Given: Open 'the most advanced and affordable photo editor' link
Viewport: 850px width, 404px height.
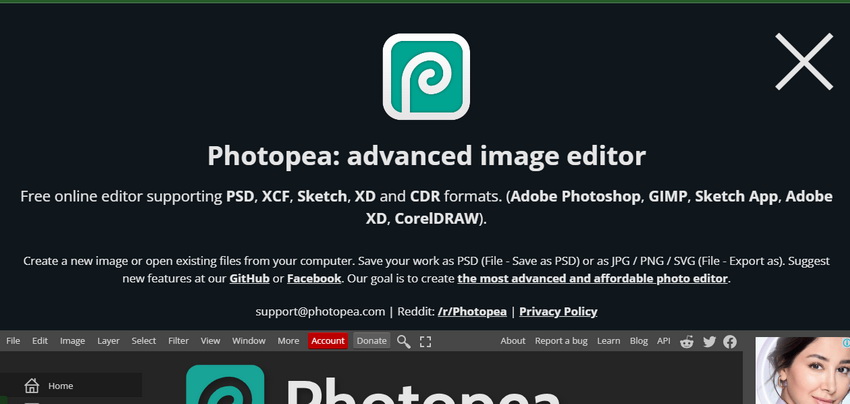Looking at the screenshot, I should 593,279.
